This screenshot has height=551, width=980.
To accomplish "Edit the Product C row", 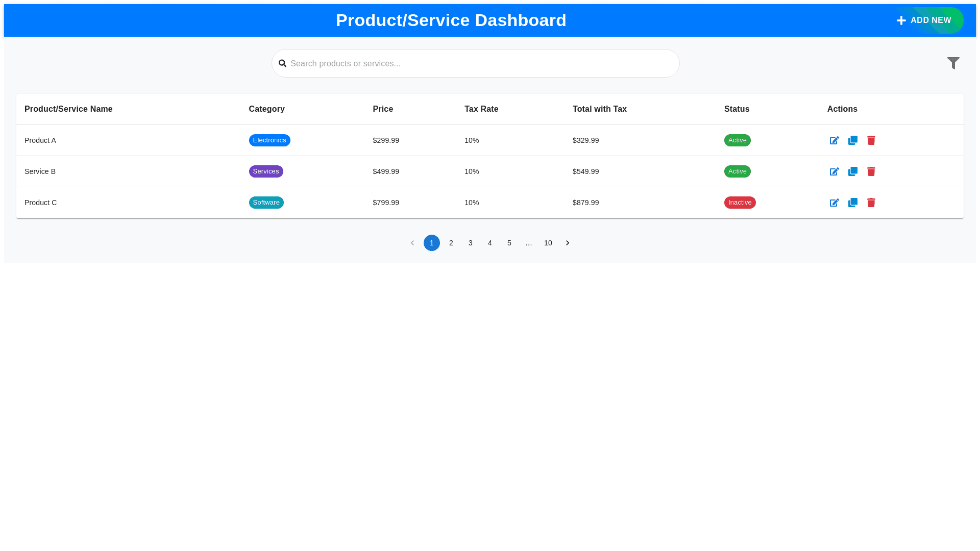I will click(834, 203).
